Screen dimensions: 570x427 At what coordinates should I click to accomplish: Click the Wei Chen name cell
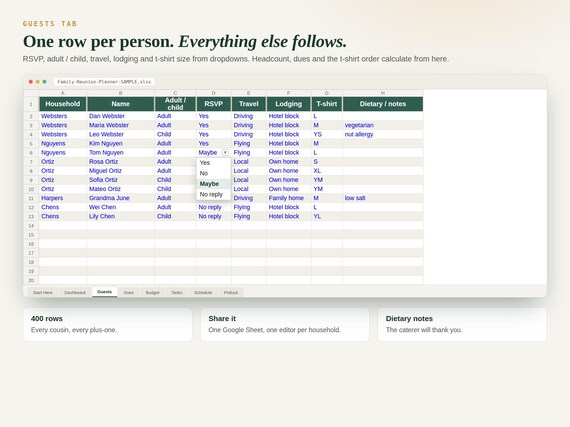coord(121,207)
